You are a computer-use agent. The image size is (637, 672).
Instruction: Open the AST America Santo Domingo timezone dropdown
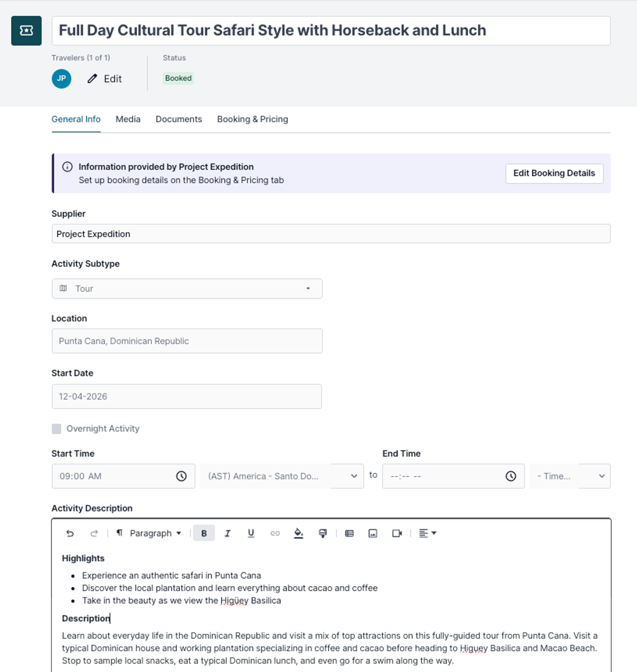click(x=282, y=476)
